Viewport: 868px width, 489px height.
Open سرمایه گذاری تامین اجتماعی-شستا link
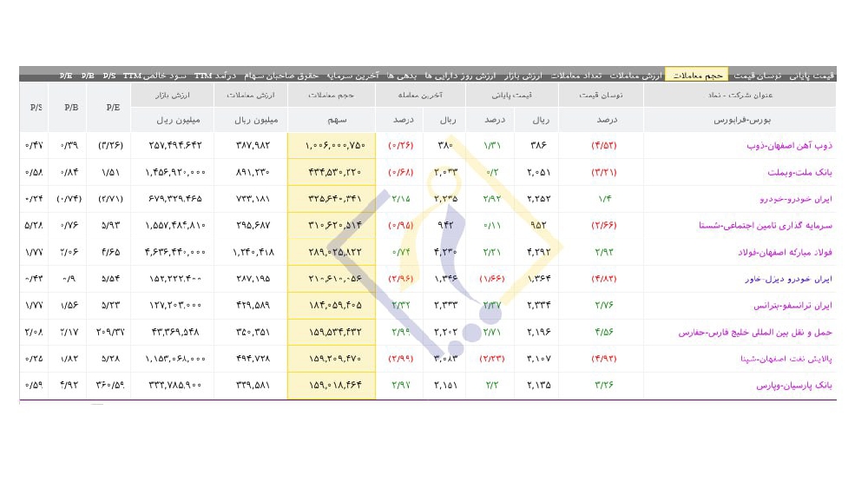coord(765,226)
